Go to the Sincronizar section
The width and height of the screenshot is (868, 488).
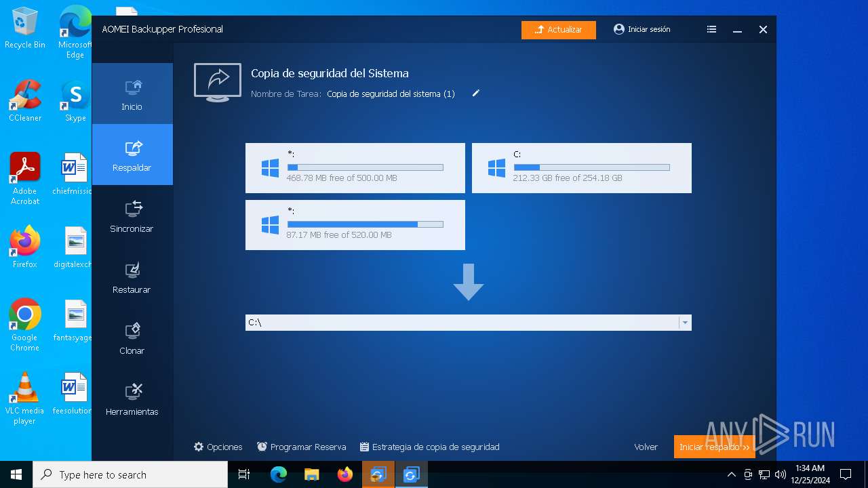point(132,216)
